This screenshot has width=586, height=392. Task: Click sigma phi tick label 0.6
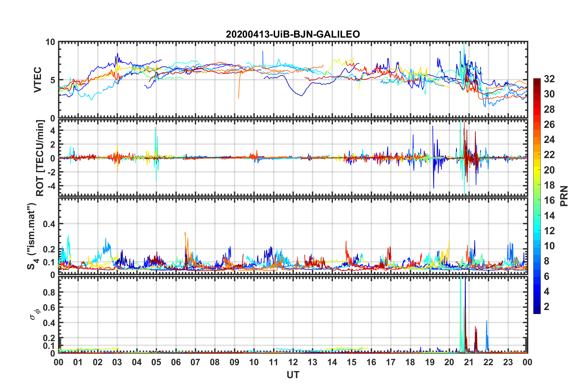point(49,308)
